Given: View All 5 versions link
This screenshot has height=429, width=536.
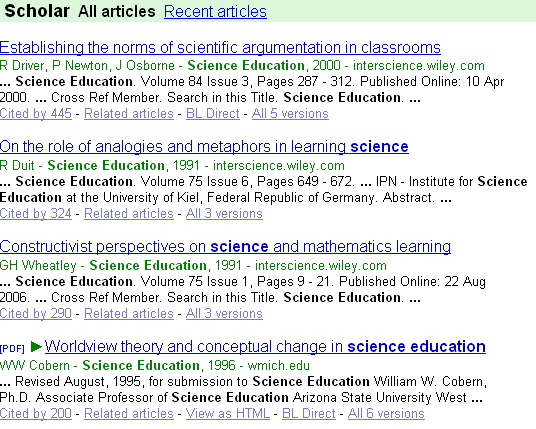Looking at the screenshot, I should click(x=290, y=113).
